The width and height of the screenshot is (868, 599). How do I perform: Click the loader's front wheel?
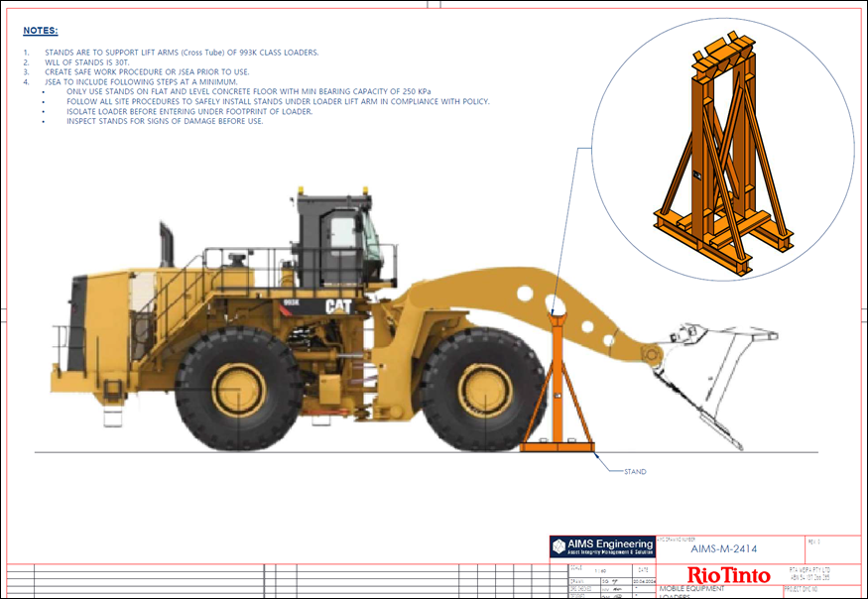coord(483,389)
